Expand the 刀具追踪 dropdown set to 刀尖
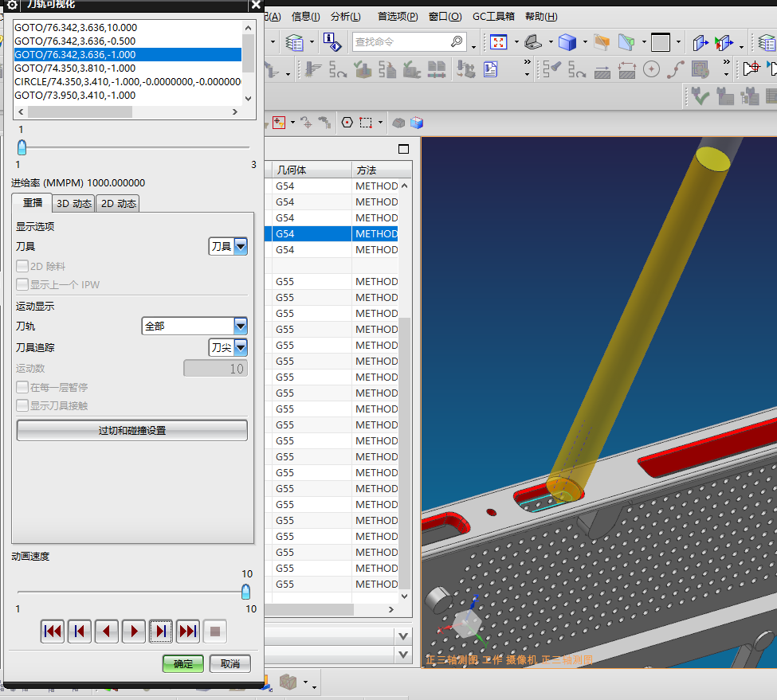Screen dimensions: 777x700 tap(240, 348)
